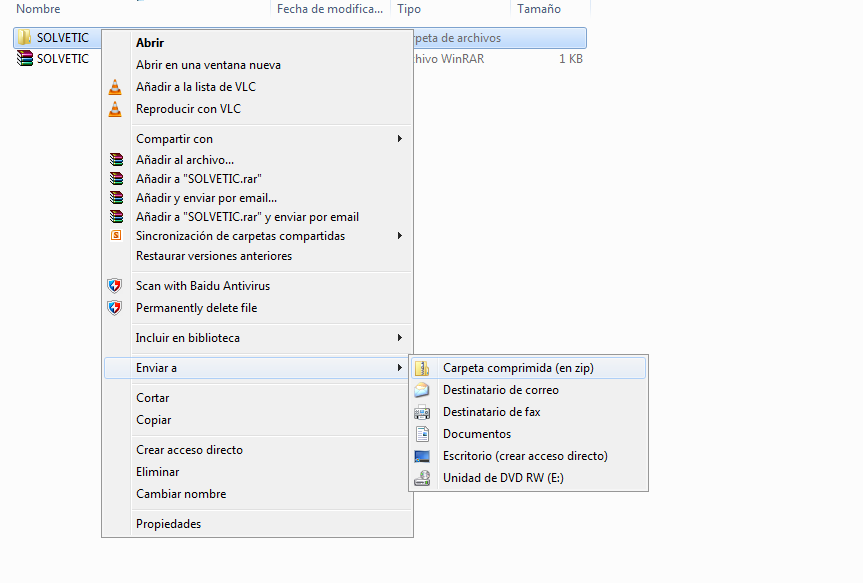Viewport: 863px width, 583px height.
Task: Open Sincronización de carpetas compartidas entry
Action: 258,236
